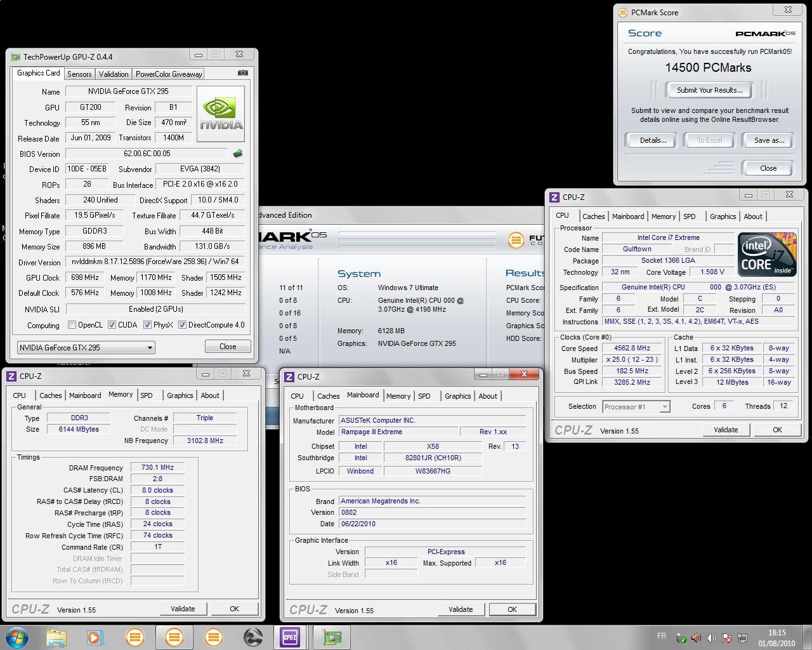Open Windows Explorer from the taskbar

[56, 637]
